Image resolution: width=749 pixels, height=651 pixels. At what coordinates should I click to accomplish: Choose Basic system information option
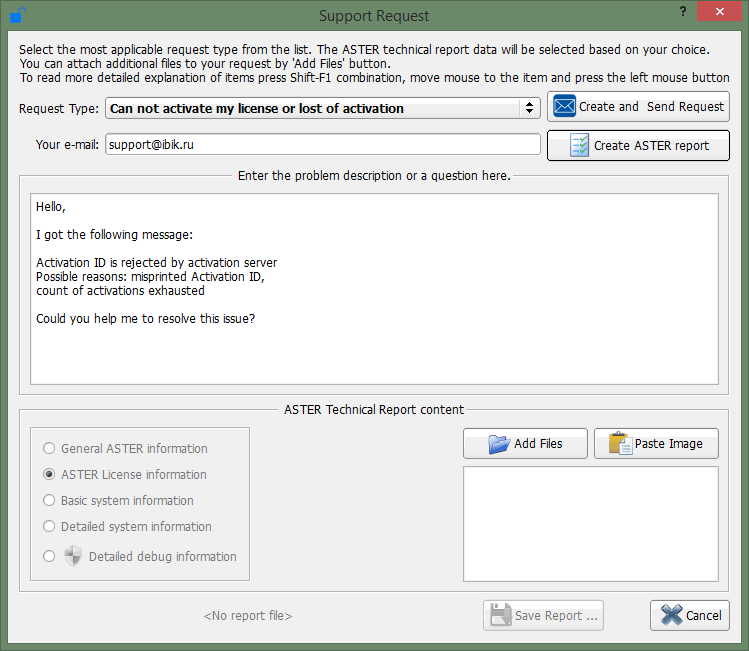pyautogui.click(x=49, y=501)
